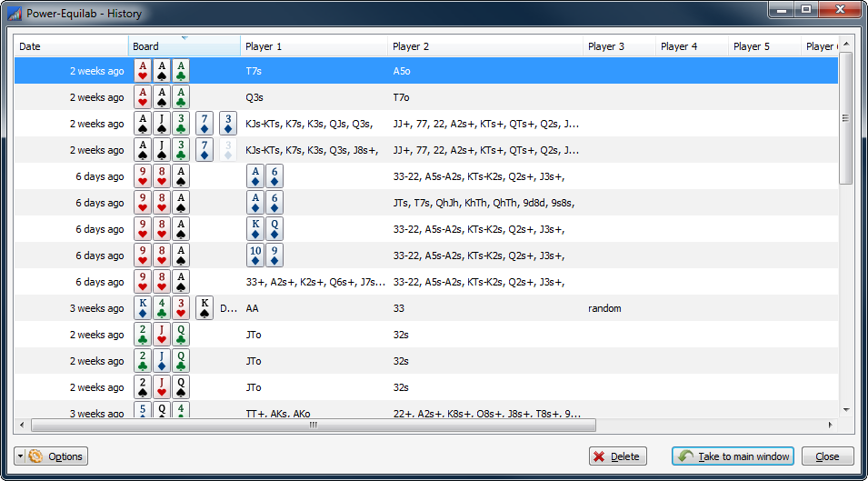
Task: Click the 10 of diamonds hole card
Action: point(255,256)
